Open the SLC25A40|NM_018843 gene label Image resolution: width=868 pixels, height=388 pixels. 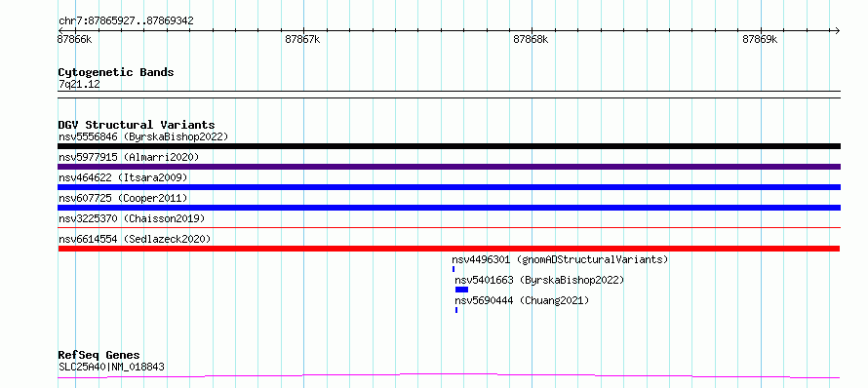(111, 367)
